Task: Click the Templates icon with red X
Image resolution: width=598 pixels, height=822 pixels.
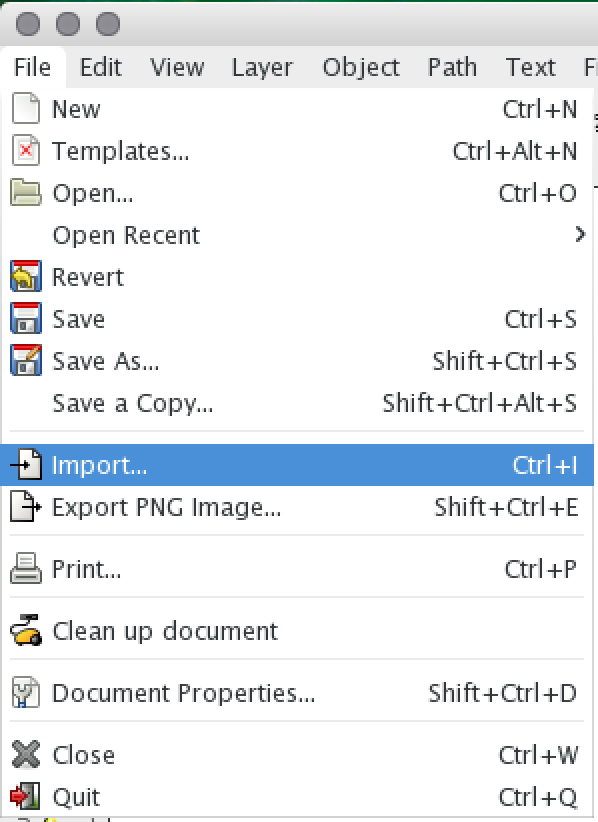Action: coord(26,150)
